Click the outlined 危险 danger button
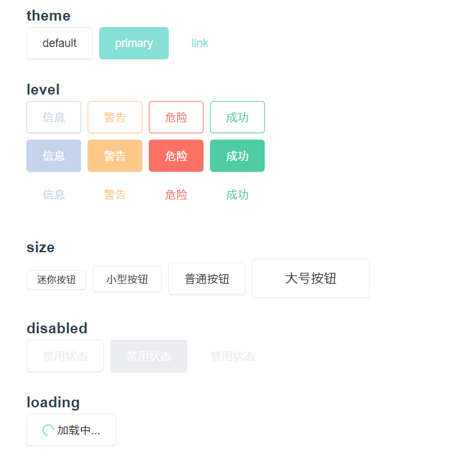Screen dimensions: 476x462 176,117
